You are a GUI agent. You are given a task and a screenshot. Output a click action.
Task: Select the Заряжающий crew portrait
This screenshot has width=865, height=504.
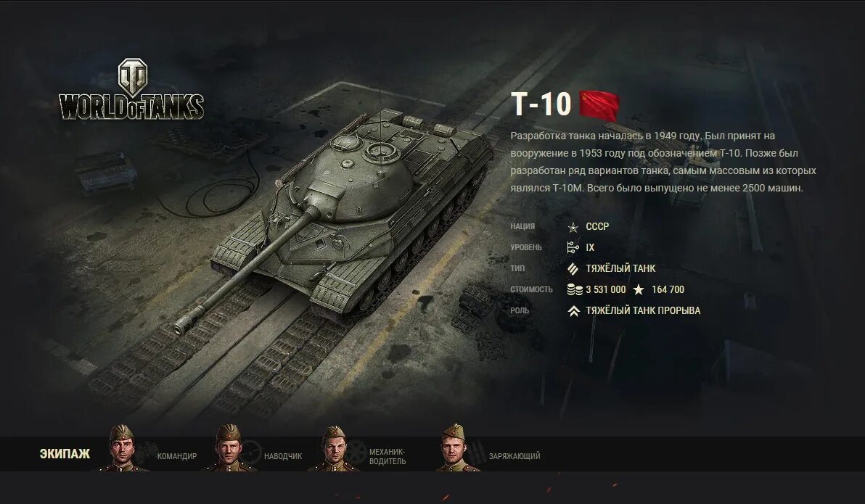tap(456, 447)
